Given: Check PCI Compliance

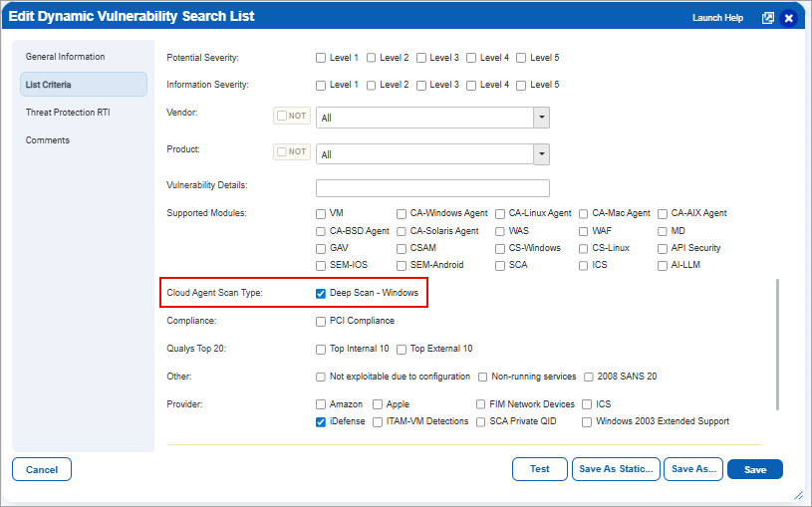Looking at the screenshot, I should 321,322.
